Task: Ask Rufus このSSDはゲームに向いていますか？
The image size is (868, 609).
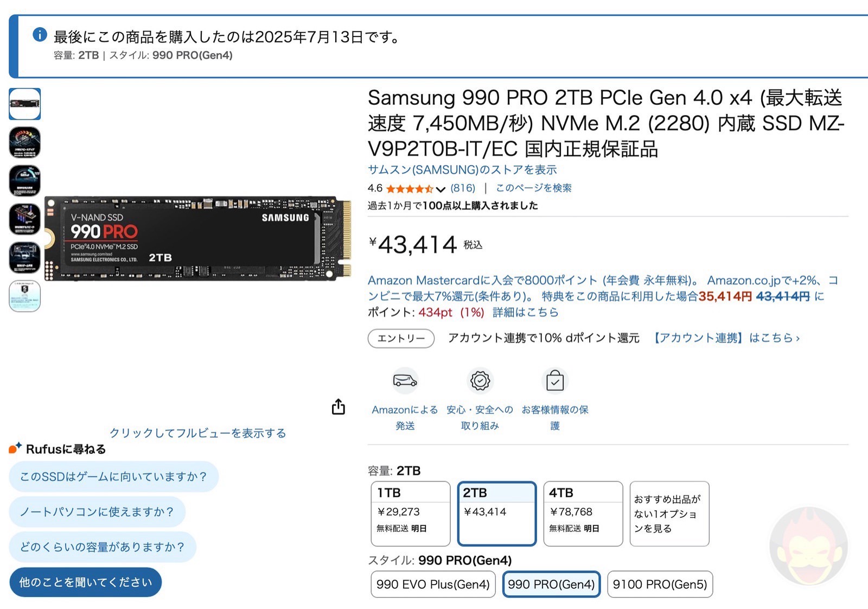Action: [113, 476]
